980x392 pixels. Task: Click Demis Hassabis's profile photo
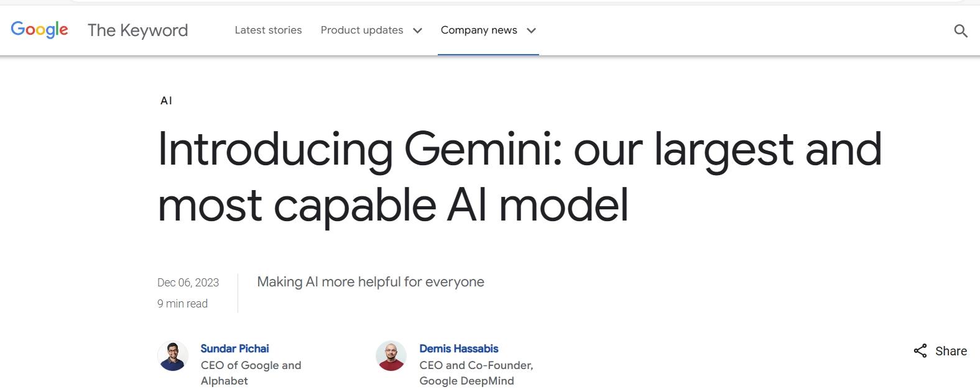click(391, 356)
